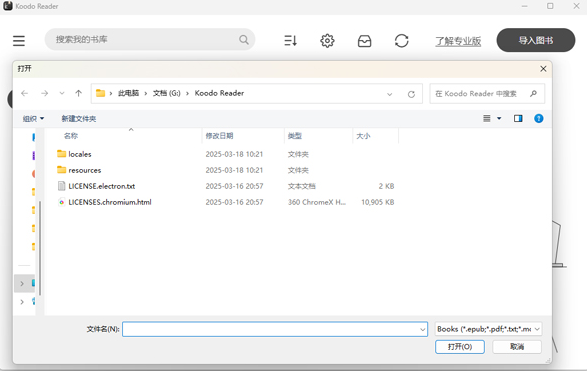
Task: Maximize the Koodo Reader window
Action: [x=550, y=6]
